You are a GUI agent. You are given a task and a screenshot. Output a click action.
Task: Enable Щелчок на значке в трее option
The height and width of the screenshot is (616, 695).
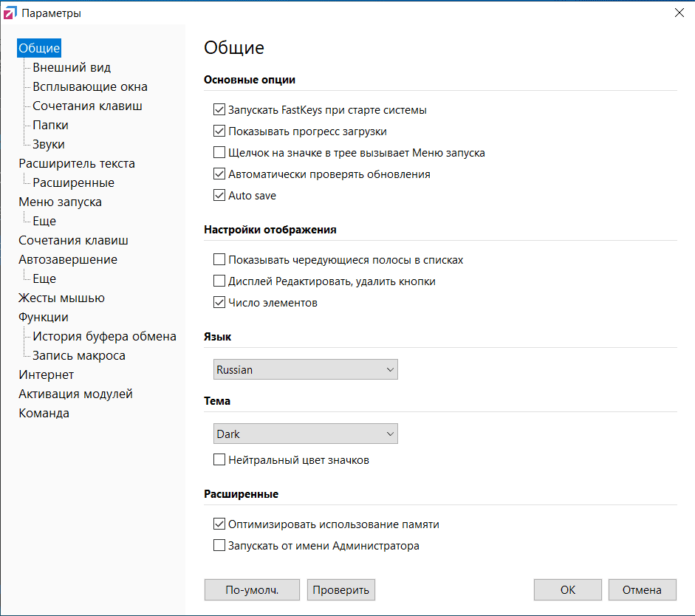219,153
